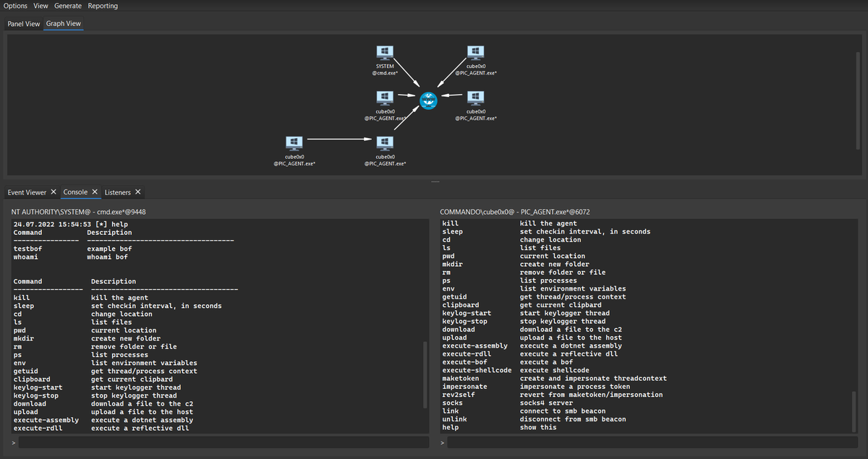This screenshot has height=459, width=868.
Task: Click the 'unlink' command row
Action: (x=534, y=419)
